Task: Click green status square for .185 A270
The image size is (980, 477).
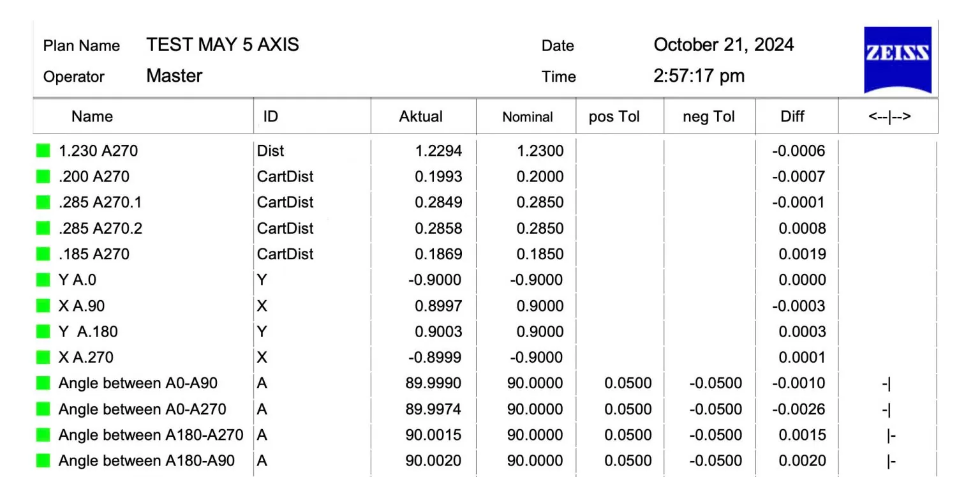Action: (43, 254)
